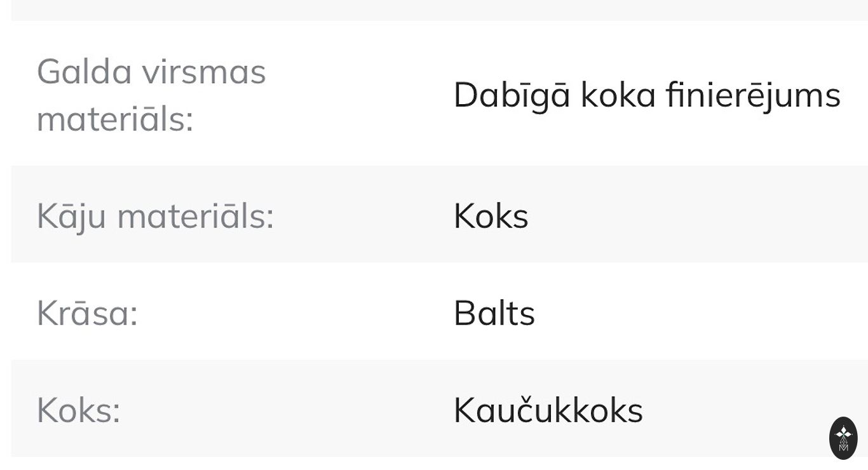Viewport: 868px width, 470px height.
Task: Click the "Balts" color value
Action: [x=494, y=313]
